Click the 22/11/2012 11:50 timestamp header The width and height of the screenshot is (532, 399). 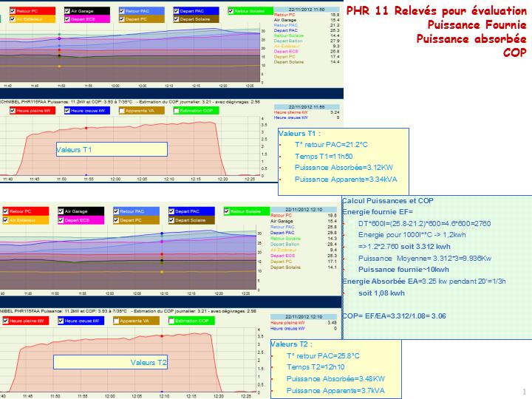click(308, 10)
